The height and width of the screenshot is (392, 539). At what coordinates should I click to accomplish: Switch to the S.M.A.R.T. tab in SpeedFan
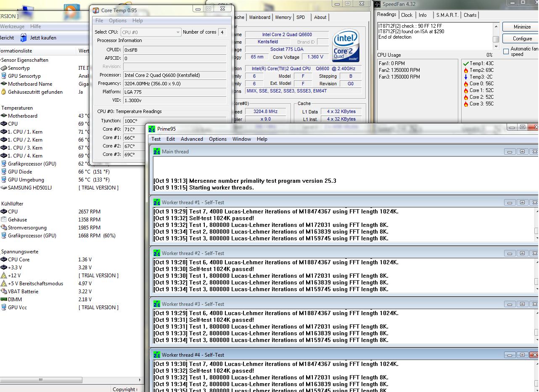pos(447,15)
